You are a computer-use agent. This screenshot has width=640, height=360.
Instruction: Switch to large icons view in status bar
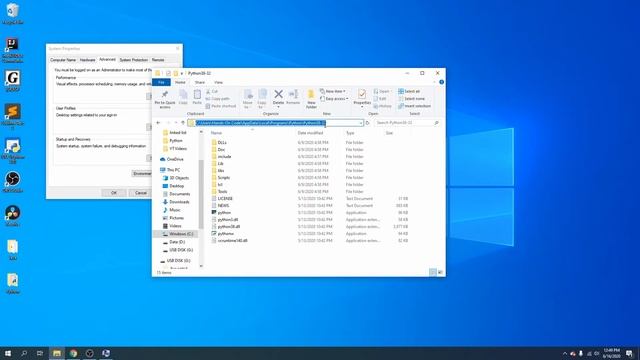click(x=440, y=272)
